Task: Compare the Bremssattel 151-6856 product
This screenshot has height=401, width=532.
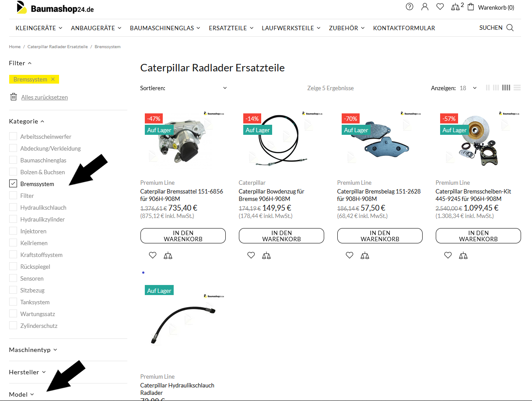Action: [168, 255]
